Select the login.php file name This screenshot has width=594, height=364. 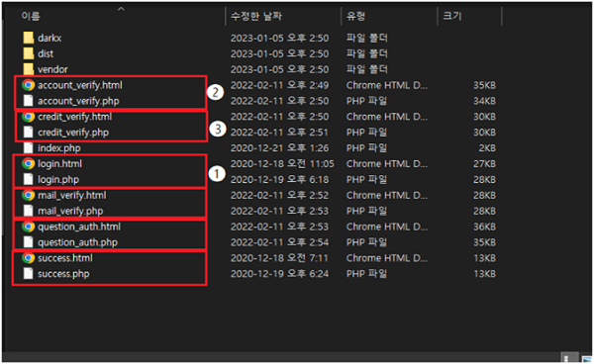pos(58,180)
